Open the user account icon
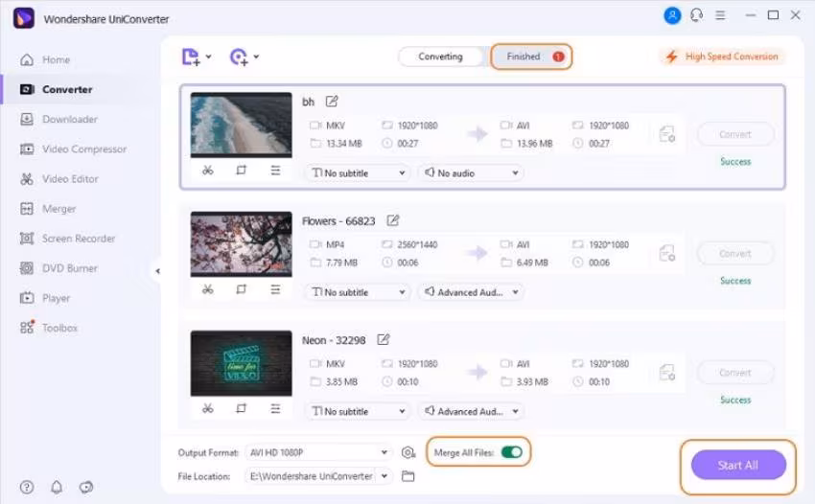Viewport: 815px width, 504px height. 672,15
